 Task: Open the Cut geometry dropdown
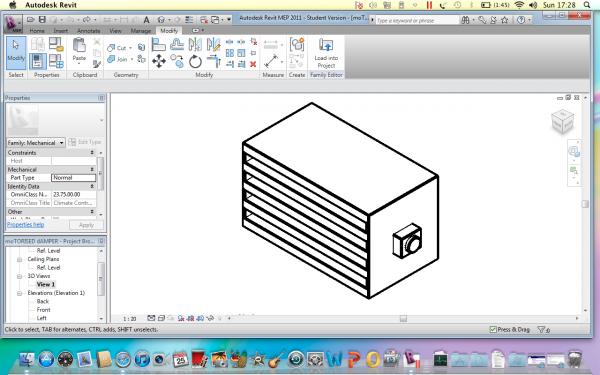[130, 48]
